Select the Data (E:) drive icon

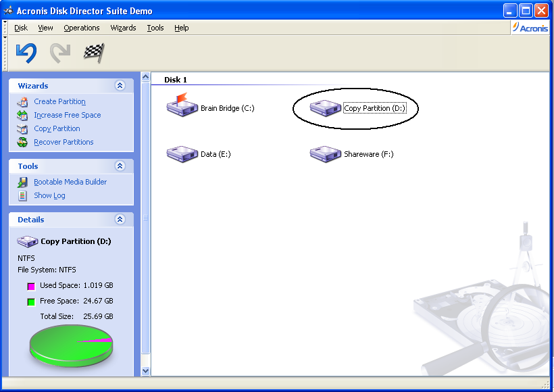click(182, 154)
